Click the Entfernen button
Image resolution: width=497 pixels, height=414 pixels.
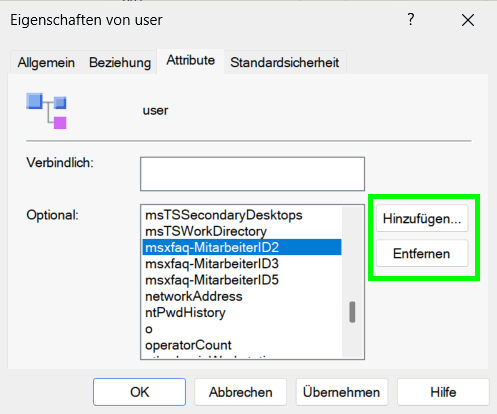[422, 253]
